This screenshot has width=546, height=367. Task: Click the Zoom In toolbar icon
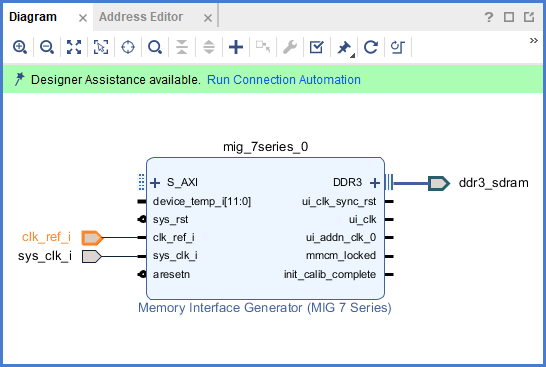(20, 47)
